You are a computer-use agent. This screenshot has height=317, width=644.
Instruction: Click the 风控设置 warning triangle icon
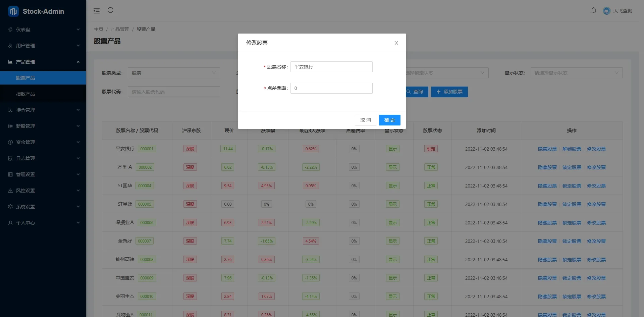[x=10, y=191]
